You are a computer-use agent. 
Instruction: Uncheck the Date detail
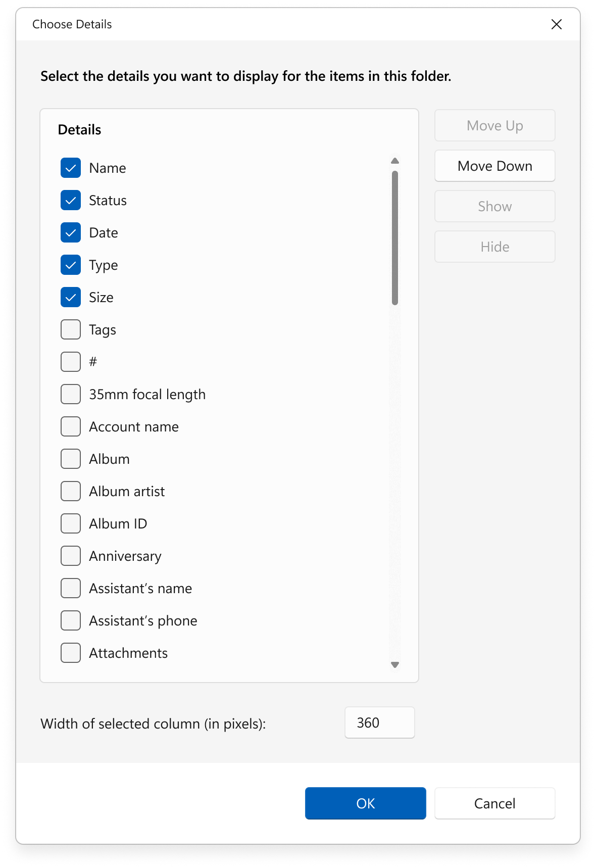[x=70, y=232]
